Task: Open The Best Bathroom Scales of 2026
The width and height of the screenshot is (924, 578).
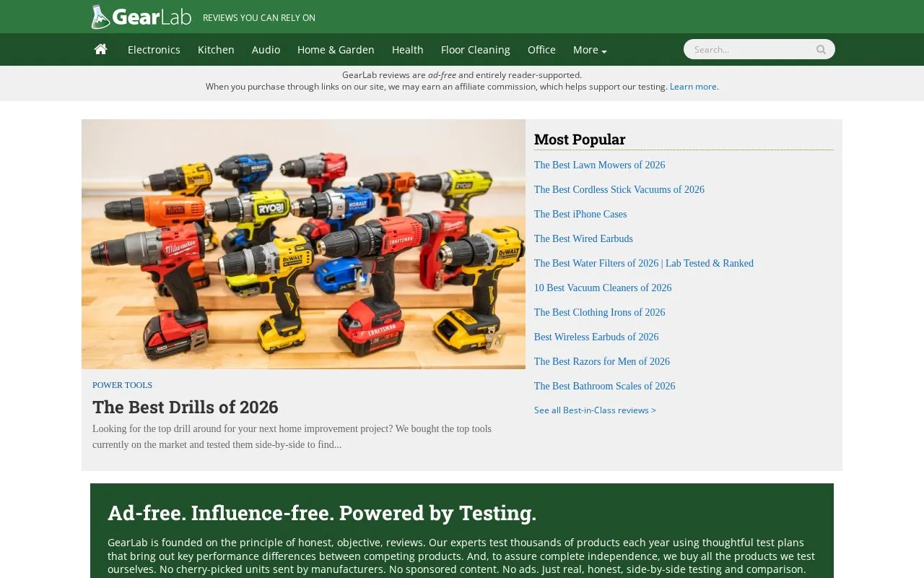Action: [x=604, y=386]
